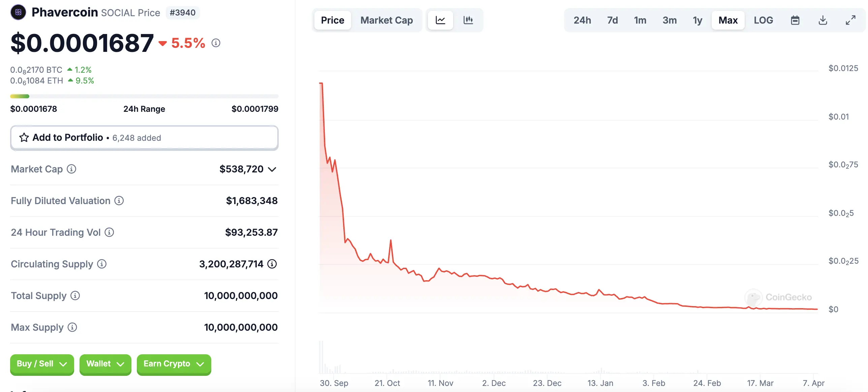Switch to the Market Cap tab
This screenshot has width=868, height=392.
tap(386, 20)
